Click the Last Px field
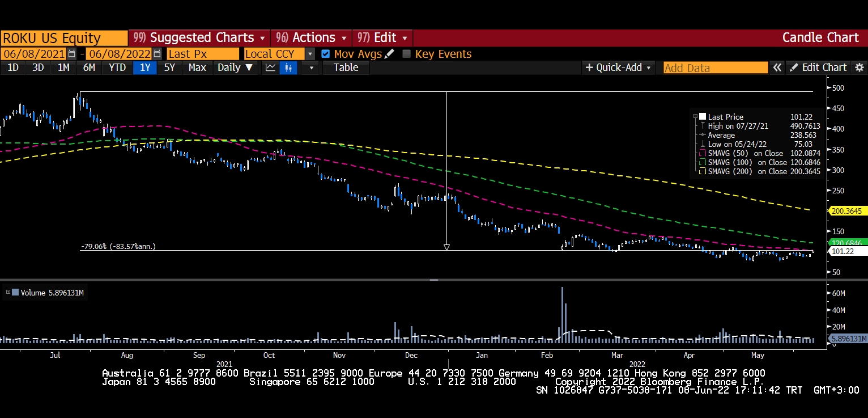This screenshot has height=418, width=868. [x=203, y=54]
